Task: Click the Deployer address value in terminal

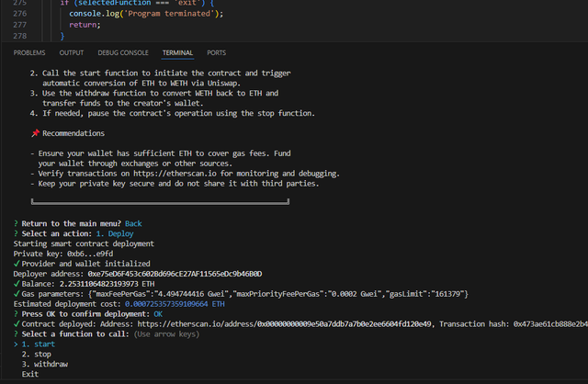Action: [175, 274]
